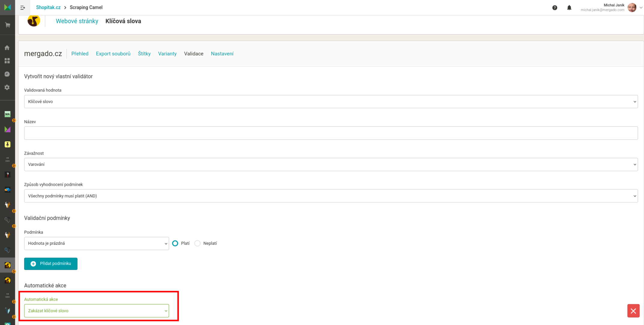Open the Nastavení tab
The height and width of the screenshot is (325, 644).
tap(222, 54)
